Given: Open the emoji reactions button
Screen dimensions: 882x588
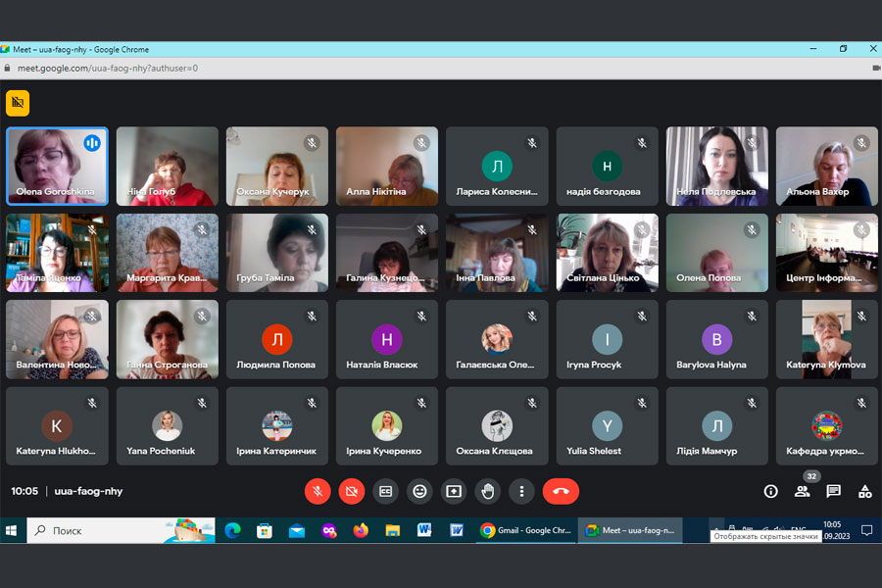Looking at the screenshot, I should pyautogui.click(x=419, y=491).
